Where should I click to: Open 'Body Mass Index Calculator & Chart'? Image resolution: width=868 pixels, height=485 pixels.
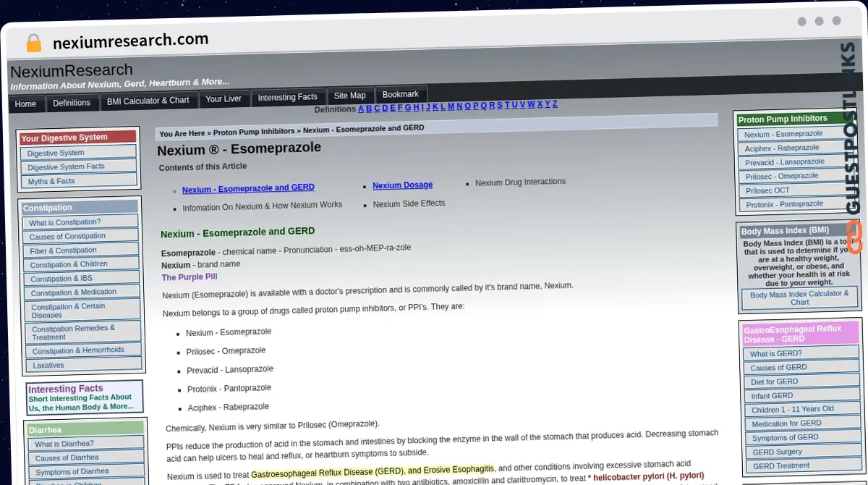tap(799, 298)
